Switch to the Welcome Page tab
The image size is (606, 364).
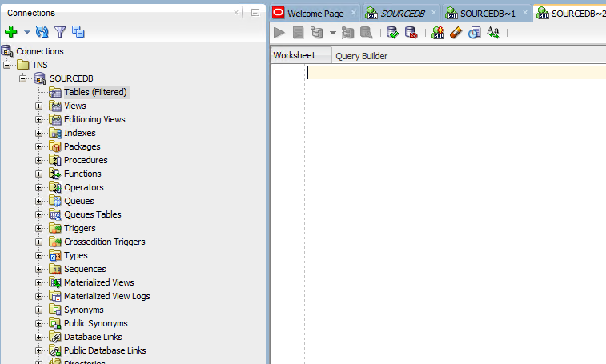pos(315,13)
